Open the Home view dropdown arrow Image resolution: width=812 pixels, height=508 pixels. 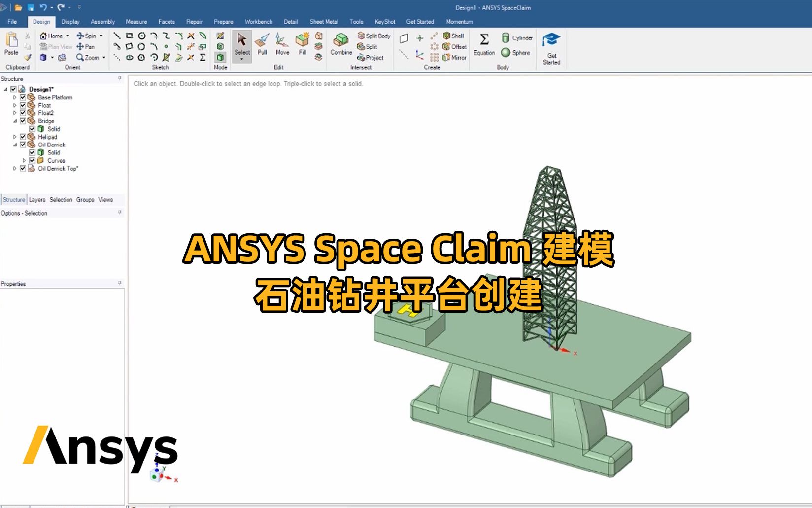coord(68,36)
